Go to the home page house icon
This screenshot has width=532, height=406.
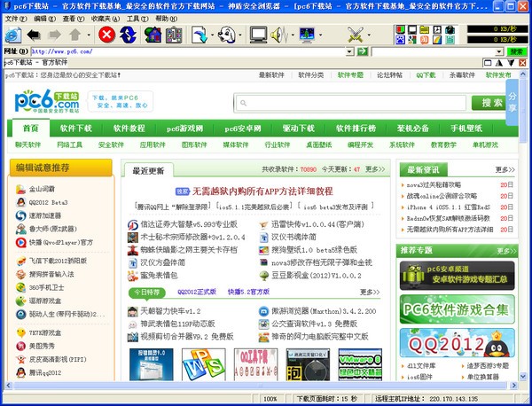(x=153, y=35)
